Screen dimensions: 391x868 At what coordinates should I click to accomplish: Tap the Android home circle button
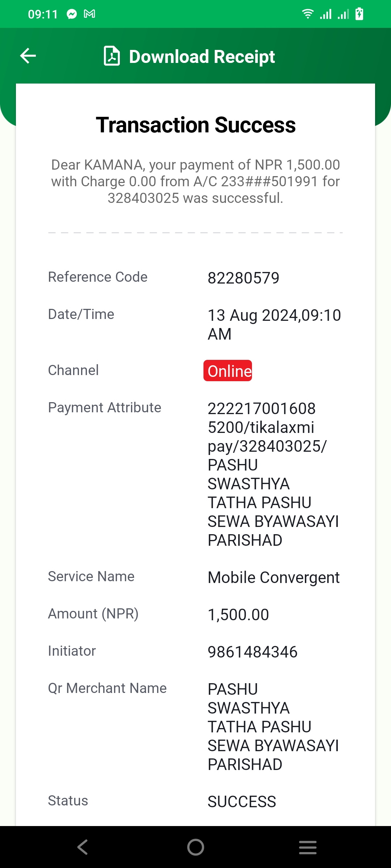coord(195,847)
